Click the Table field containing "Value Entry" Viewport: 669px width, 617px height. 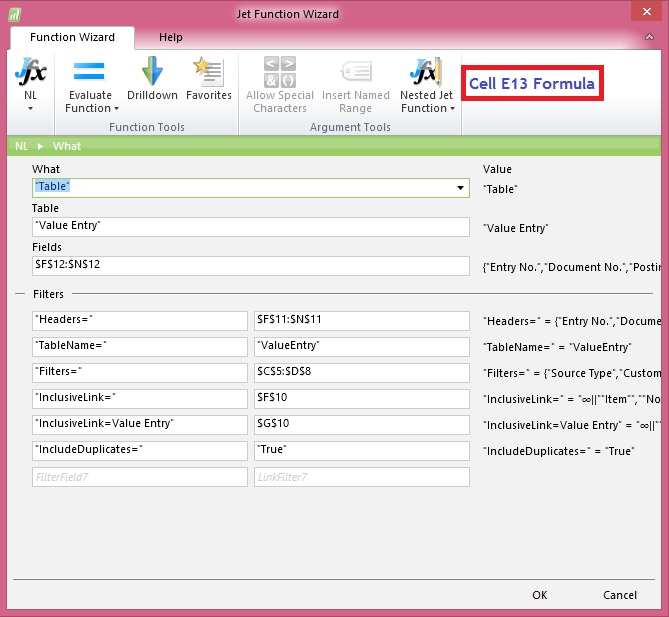(250, 227)
